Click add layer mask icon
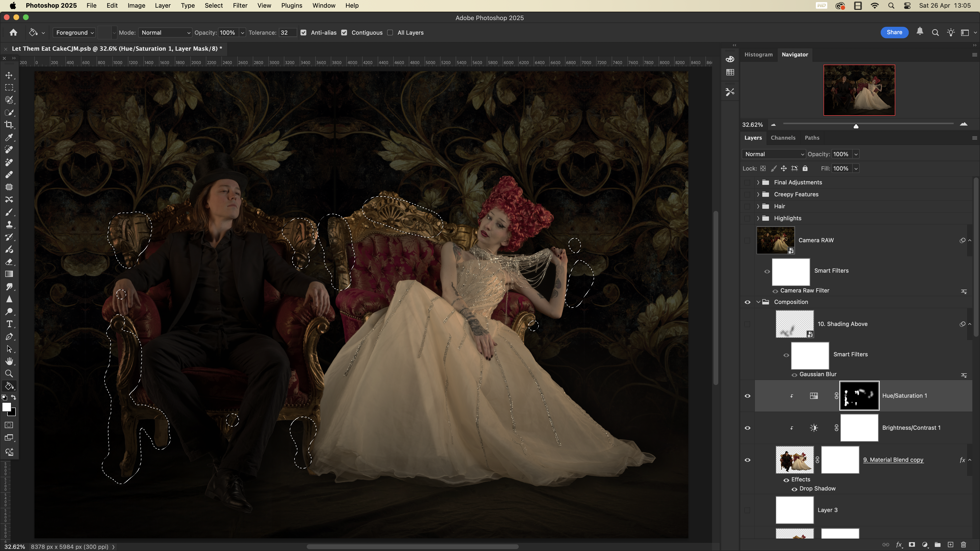980x551 pixels. pyautogui.click(x=912, y=545)
